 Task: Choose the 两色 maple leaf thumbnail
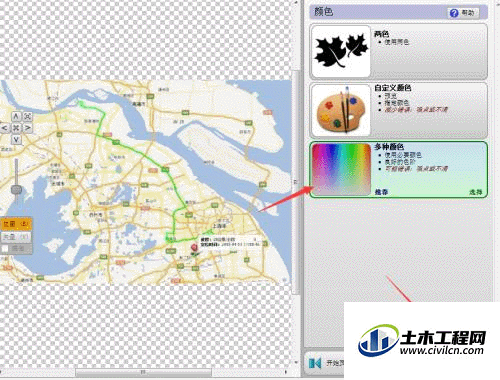(341, 51)
